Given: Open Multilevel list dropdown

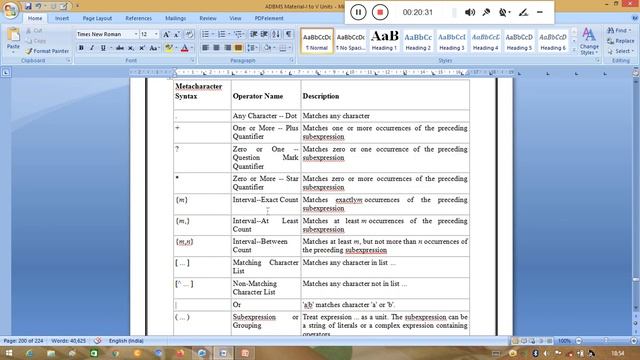Looking at the screenshot, I should 244,34.
